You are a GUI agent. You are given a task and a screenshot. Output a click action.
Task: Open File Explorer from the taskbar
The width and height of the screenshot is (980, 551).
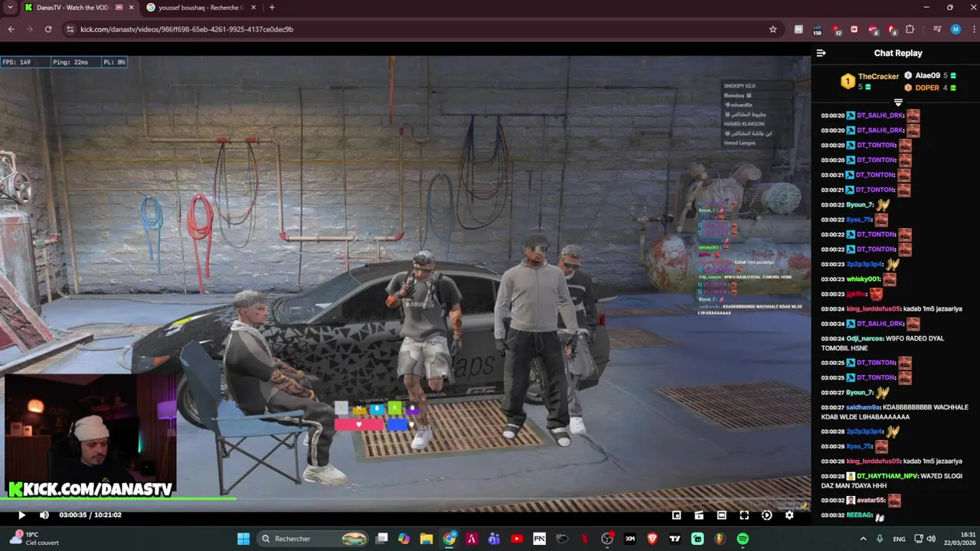click(426, 539)
